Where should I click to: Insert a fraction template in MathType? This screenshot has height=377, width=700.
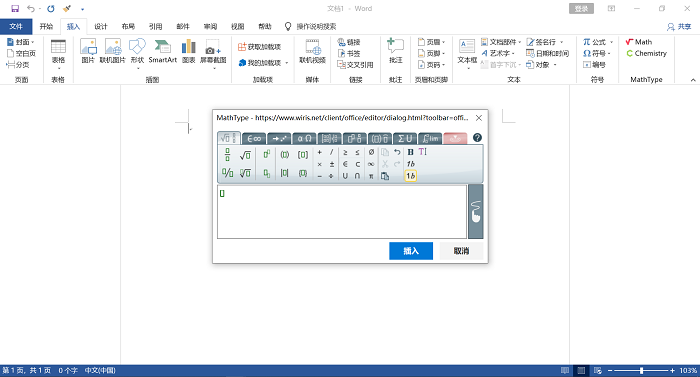tap(227, 155)
